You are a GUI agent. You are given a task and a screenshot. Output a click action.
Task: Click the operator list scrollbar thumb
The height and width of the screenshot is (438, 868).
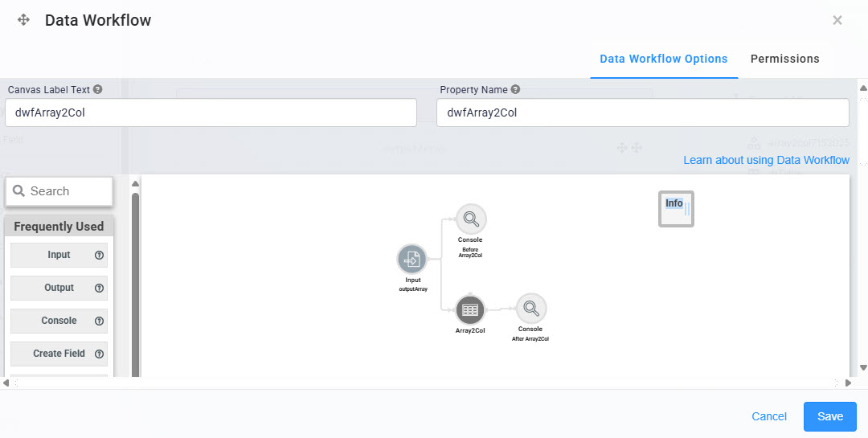click(136, 284)
